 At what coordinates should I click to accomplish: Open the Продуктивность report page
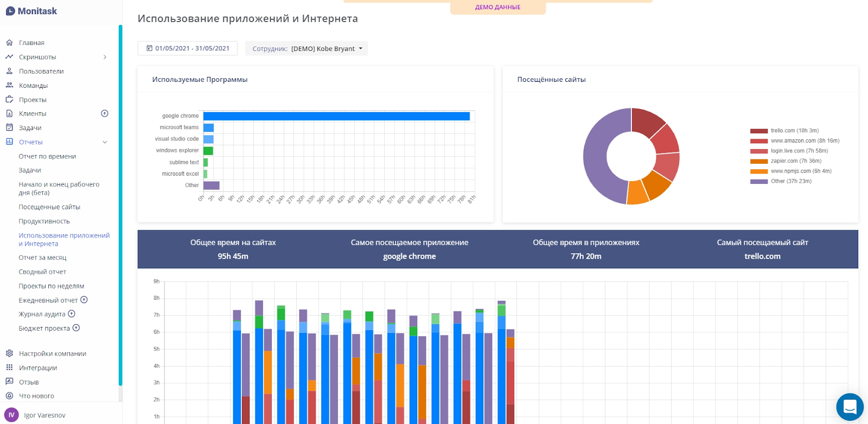click(44, 221)
